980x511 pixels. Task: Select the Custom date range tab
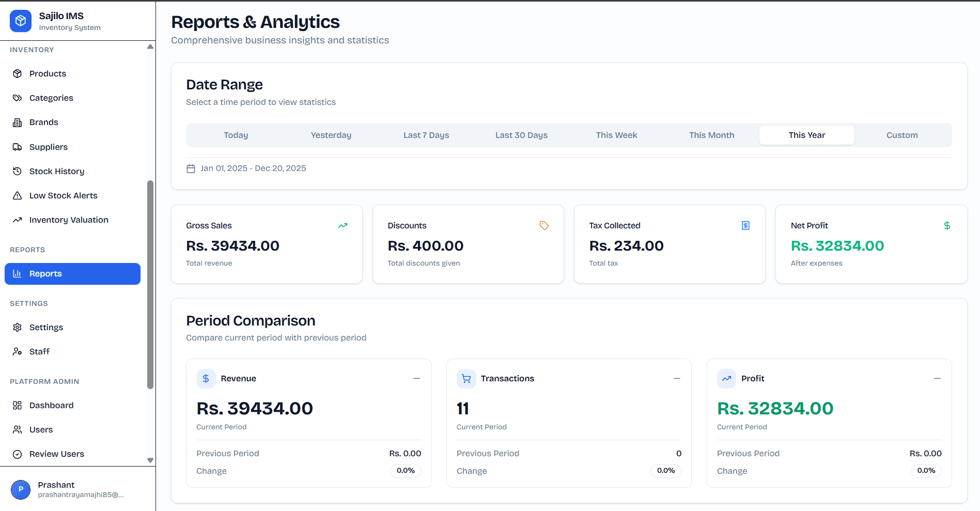(x=902, y=135)
